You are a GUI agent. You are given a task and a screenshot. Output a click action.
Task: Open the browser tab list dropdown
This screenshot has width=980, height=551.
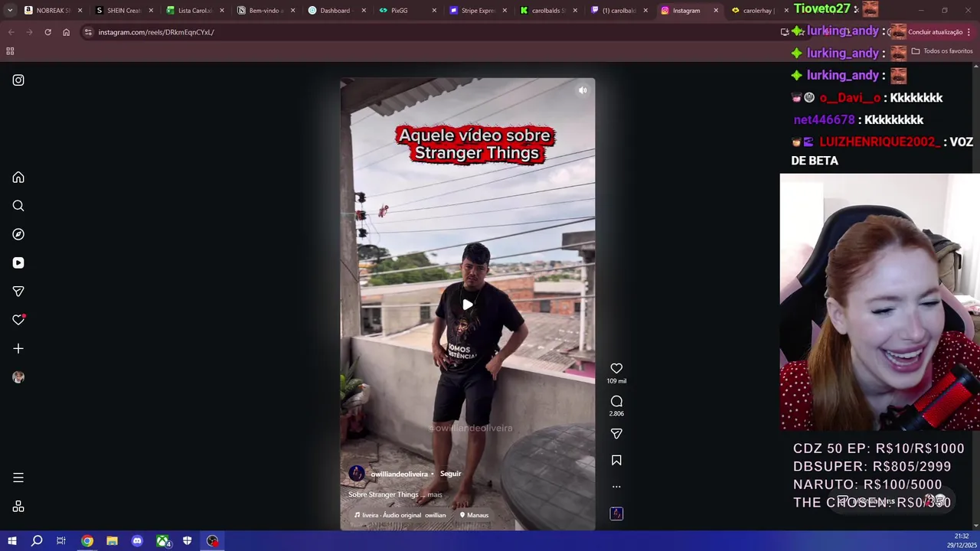10,10
